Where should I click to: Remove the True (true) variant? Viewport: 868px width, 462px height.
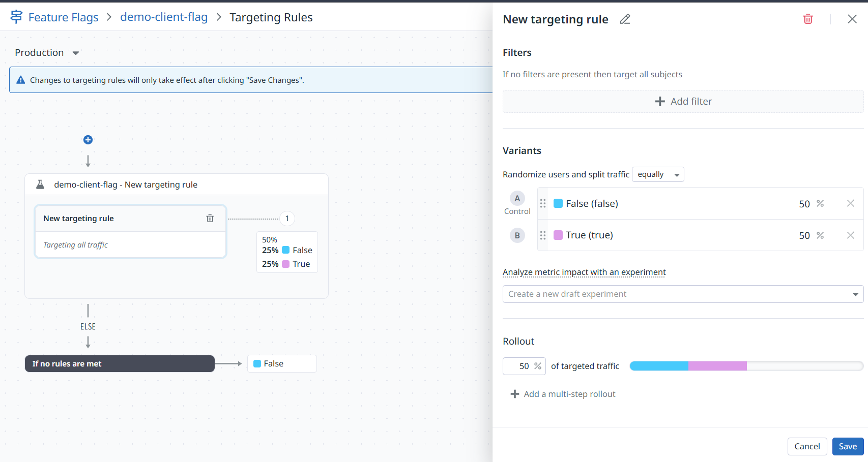[x=850, y=235]
